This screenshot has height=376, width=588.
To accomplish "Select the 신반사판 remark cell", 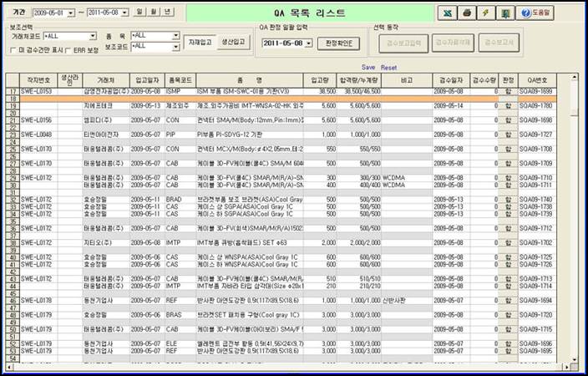I will 407,301.
